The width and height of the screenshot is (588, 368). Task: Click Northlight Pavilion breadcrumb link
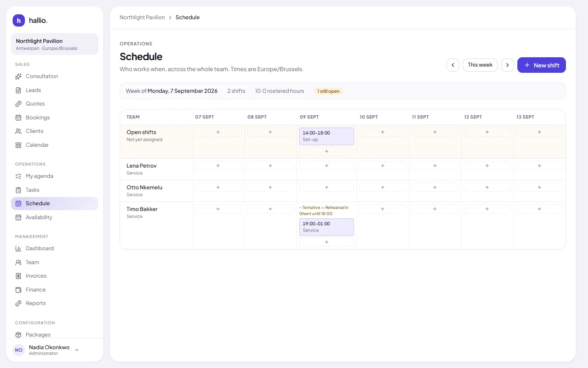point(142,17)
